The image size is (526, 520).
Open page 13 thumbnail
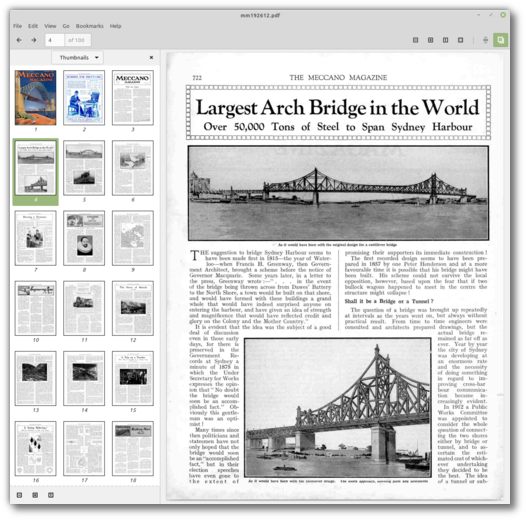pos(36,378)
